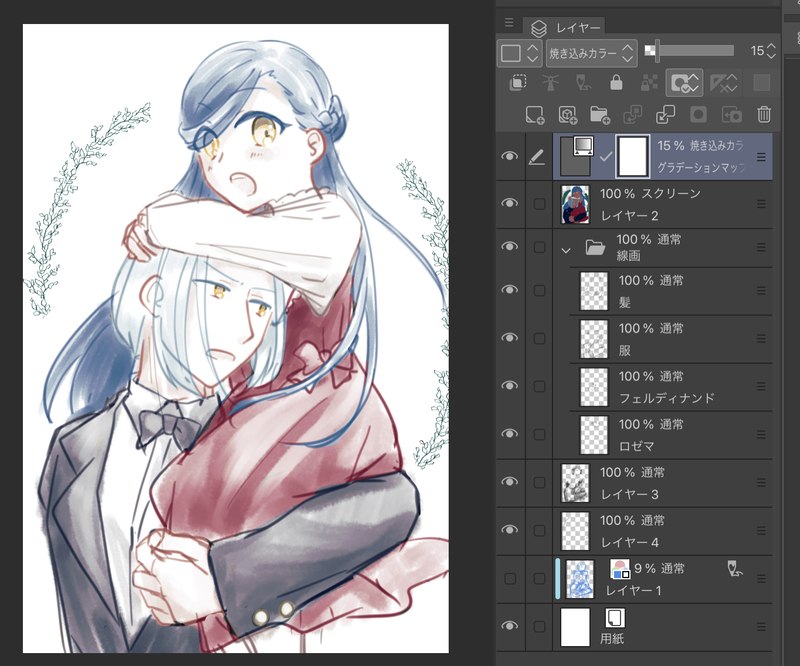This screenshot has height=666, width=800.
Task: Adjust the layer opacity slider
Action: [x=690, y=51]
